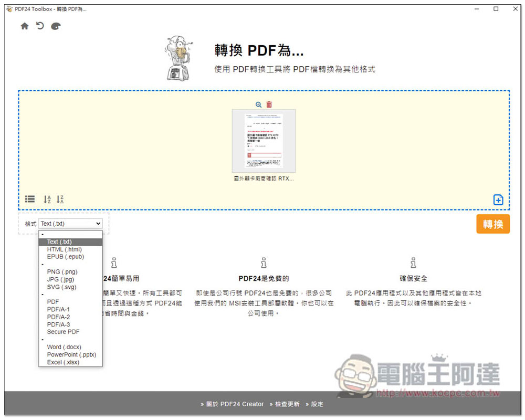
Task: Pick Secure PDF from the list
Action: tap(63, 332)
